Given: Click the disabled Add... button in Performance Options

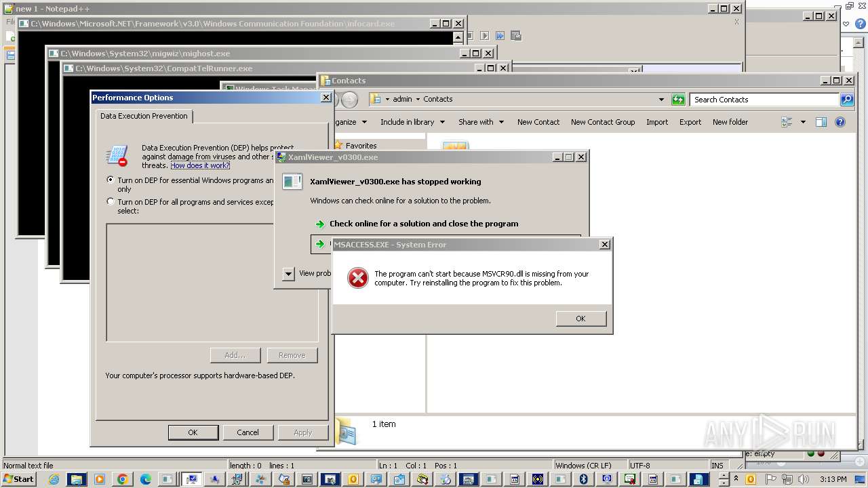Looking at the screenshot, I should click(235, 355).
